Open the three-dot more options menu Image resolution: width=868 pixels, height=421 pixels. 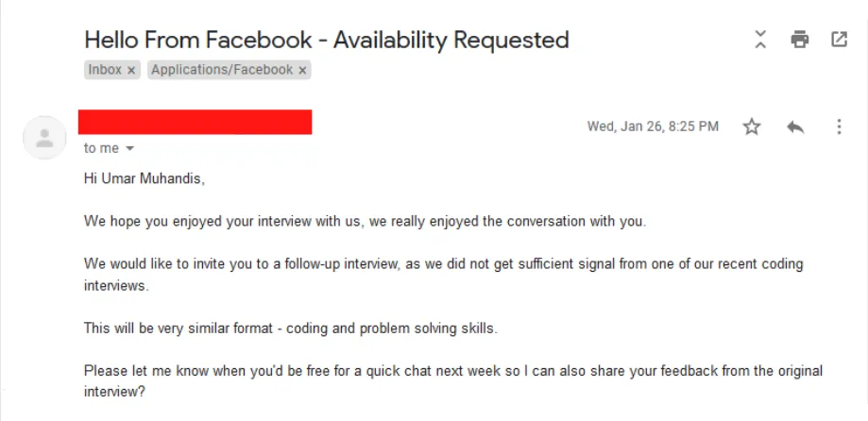(840, 126)
